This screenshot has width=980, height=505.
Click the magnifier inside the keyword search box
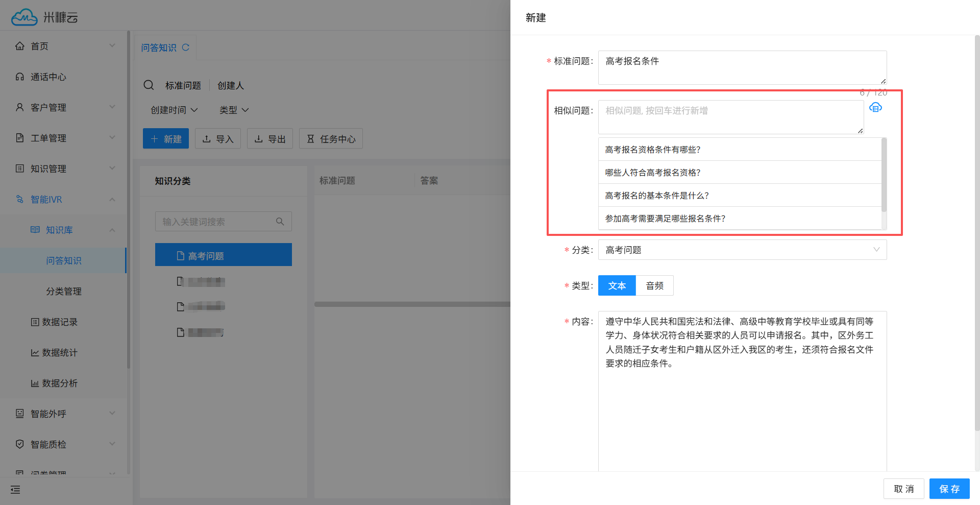coord(280,221)
